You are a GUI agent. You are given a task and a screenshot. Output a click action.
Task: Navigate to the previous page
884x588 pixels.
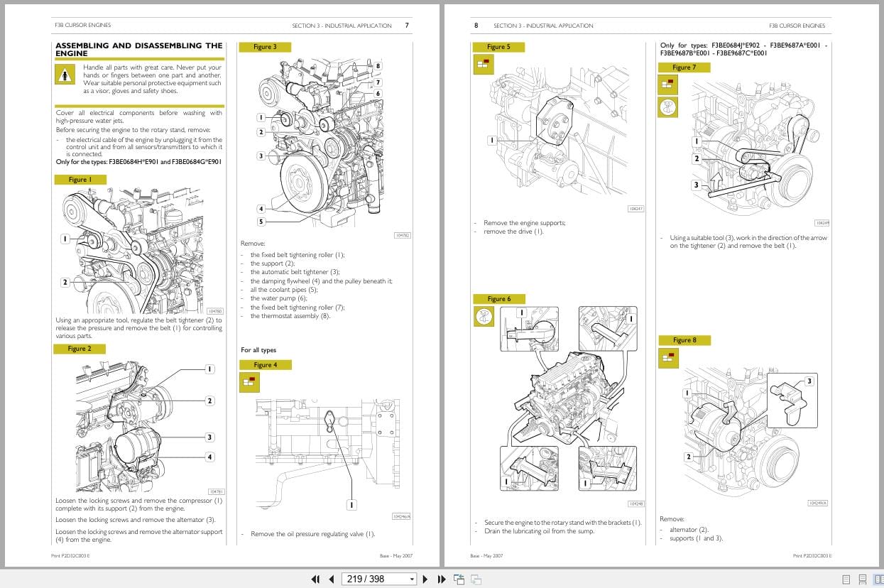(x=332, y=579)
